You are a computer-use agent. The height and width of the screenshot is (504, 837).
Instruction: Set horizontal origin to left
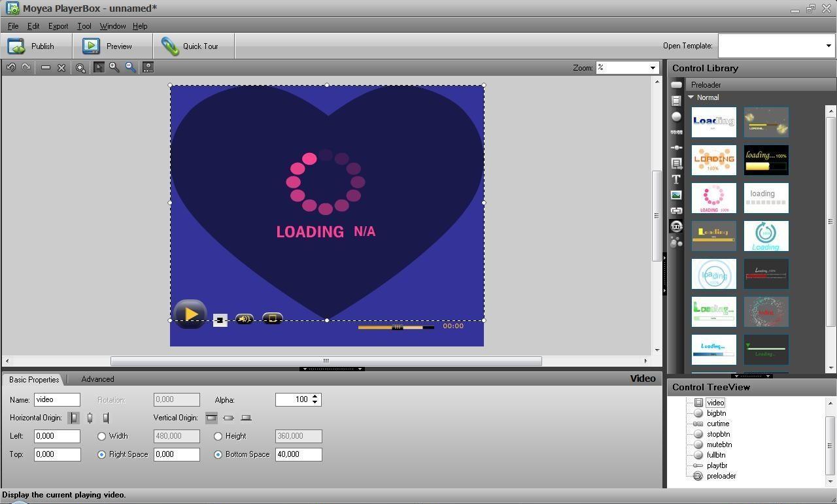pyautogui.click(x=73, y=418)
